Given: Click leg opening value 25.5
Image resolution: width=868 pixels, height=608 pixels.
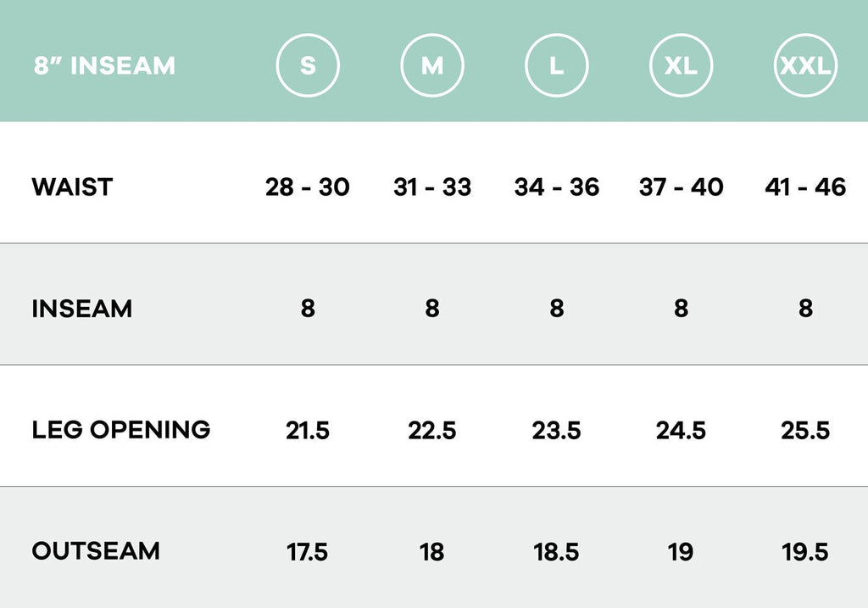Looking at the screenshot, I should 805,431.
